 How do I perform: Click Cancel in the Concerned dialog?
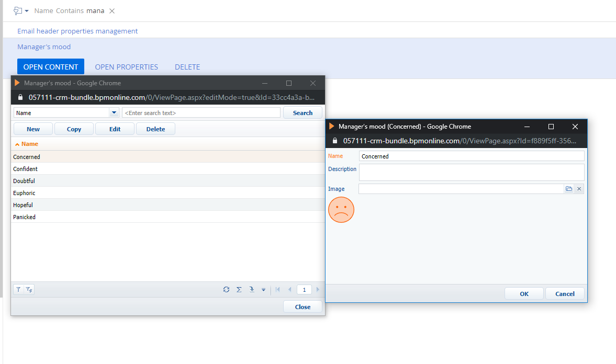pyautogui.click(x=565, y=294)
